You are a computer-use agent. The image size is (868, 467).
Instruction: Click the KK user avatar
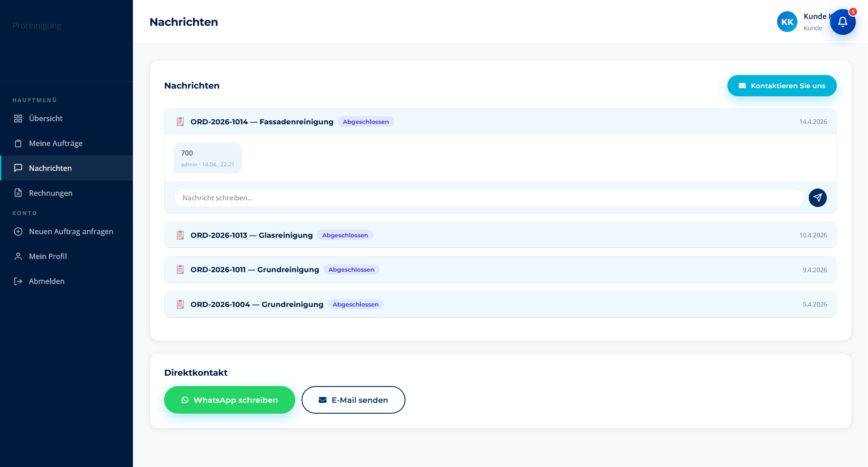click(x=787, y=22)
